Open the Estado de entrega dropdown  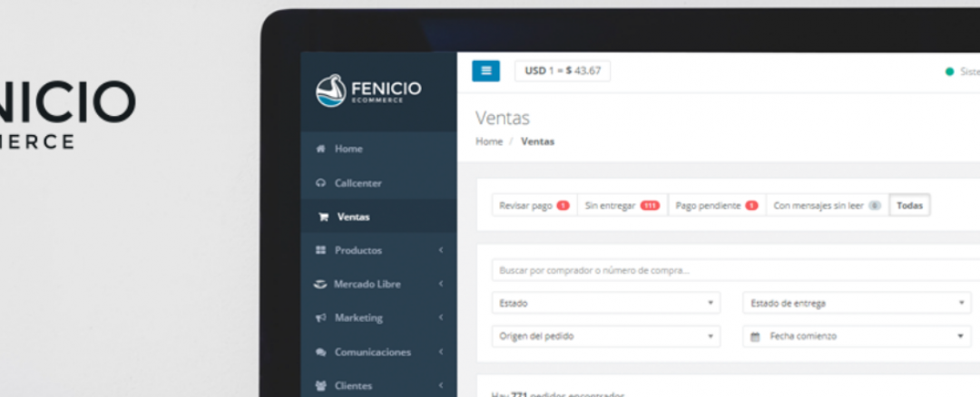point(857,303)
